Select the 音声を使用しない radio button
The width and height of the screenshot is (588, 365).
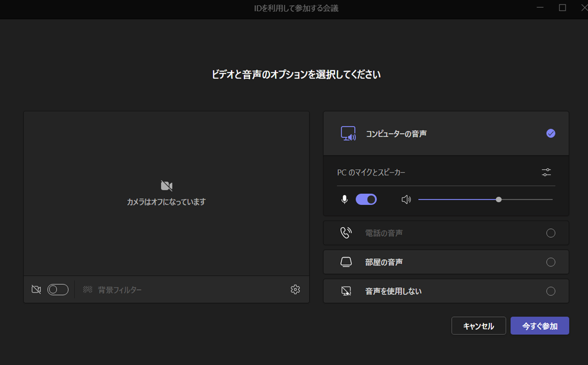(550, 291)
